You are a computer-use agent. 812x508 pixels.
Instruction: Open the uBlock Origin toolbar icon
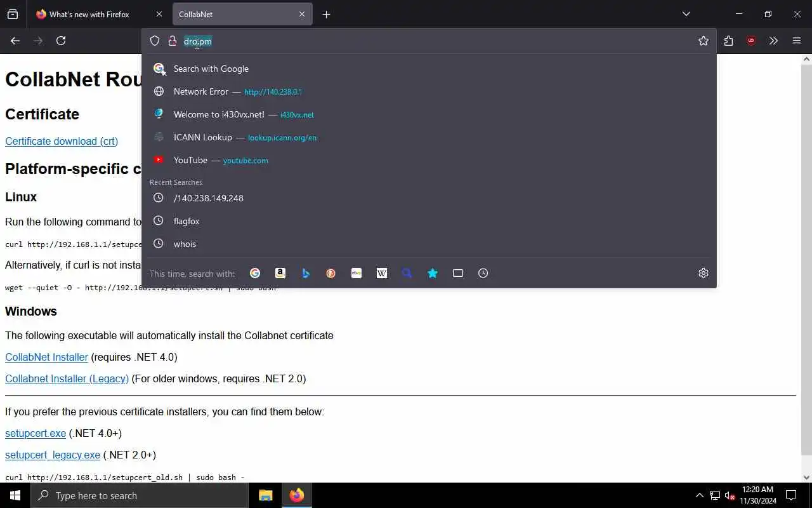pos(751,41)
